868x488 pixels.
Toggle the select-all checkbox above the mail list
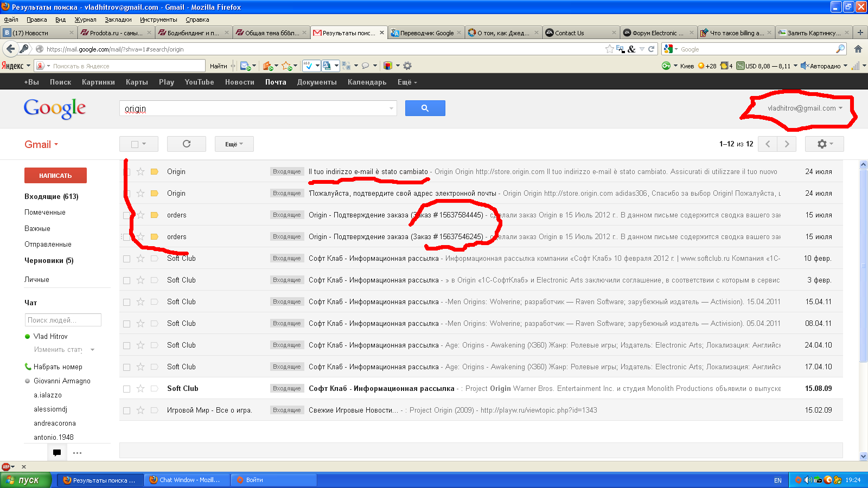tap(135, 144)
